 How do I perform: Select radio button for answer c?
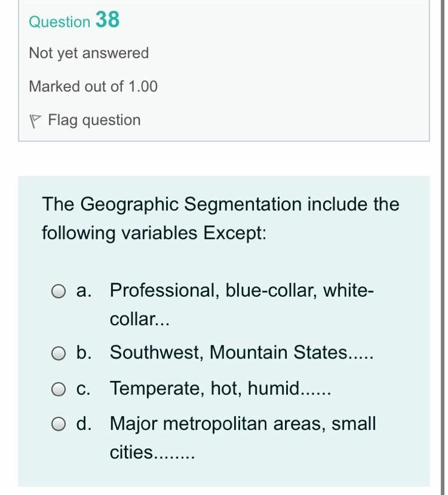click(58, 388)
